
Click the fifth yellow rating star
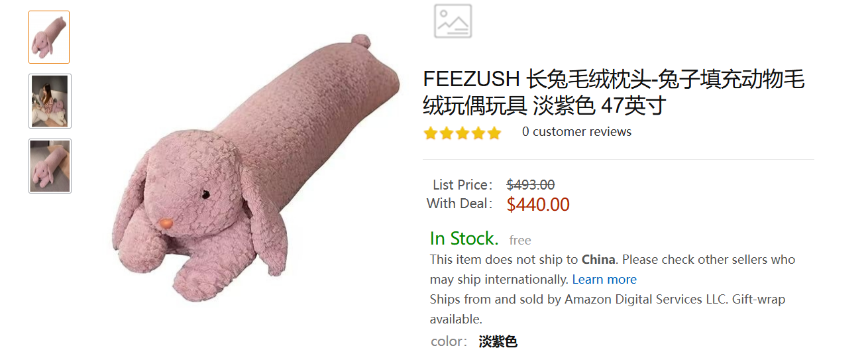(x=494, y=133)
